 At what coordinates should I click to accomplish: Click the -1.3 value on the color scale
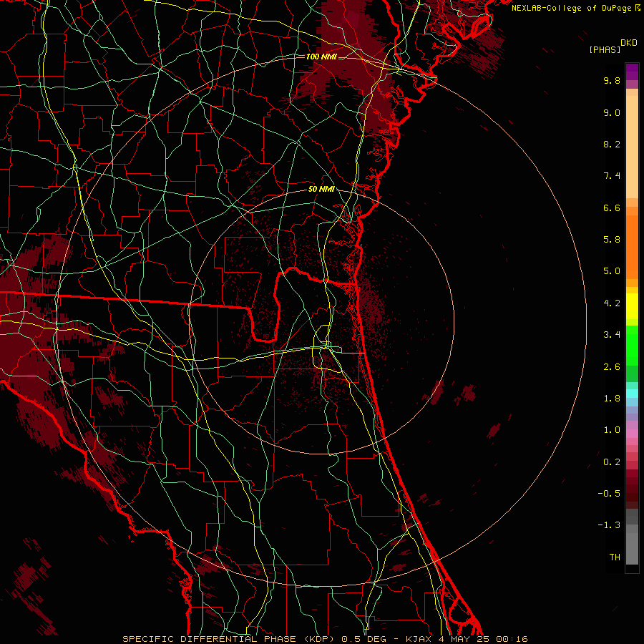pos(609,525)
